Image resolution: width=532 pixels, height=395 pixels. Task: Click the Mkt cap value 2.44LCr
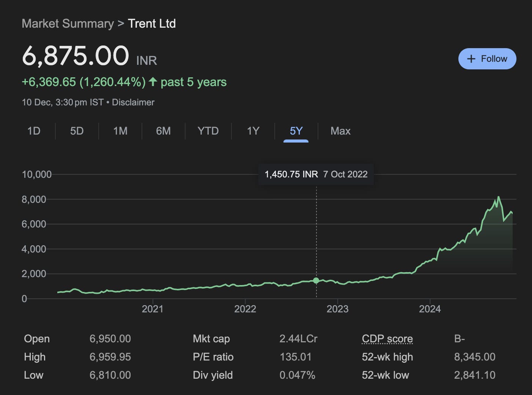coord(298,339)
